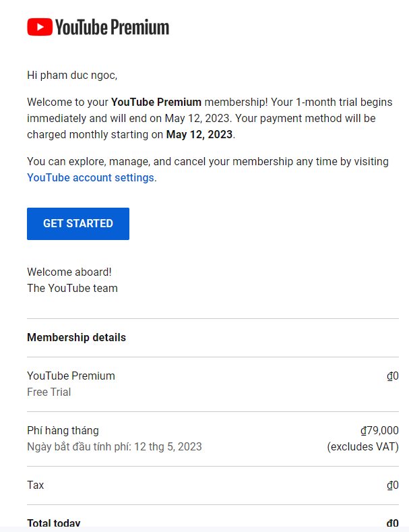Click the Free Trial subtitle text
409x532 pixels.
coord(49,392)
